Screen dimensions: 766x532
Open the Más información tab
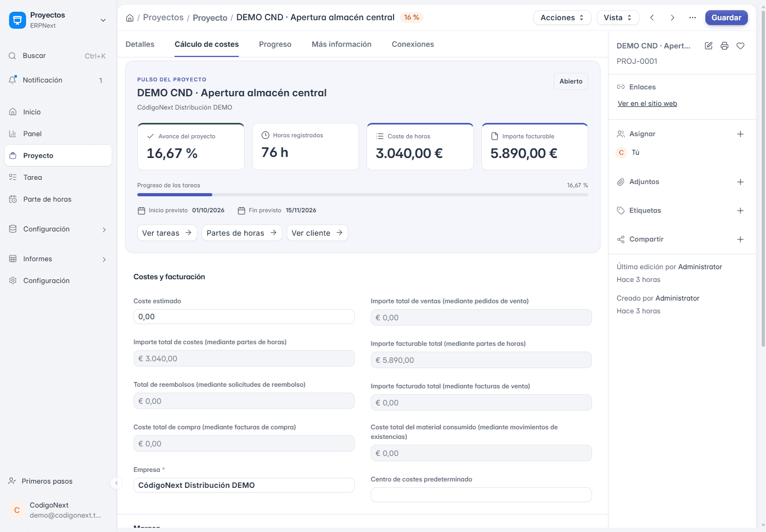[342, 44]
